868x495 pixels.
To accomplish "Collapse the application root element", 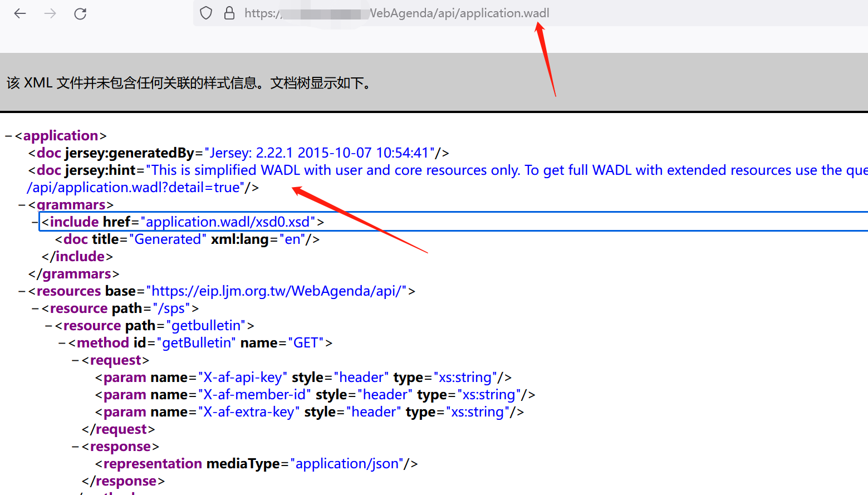I will [8, 136].
